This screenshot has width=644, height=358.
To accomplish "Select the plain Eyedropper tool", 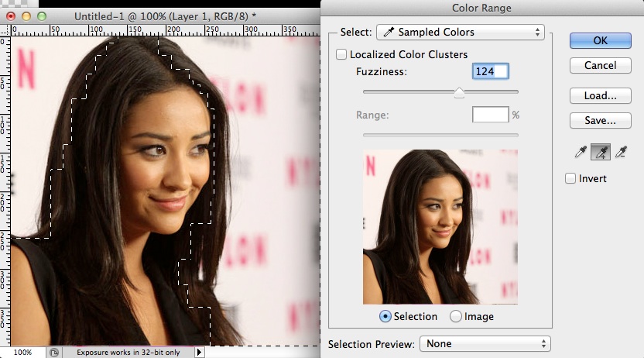I will (x=581, y=153).
